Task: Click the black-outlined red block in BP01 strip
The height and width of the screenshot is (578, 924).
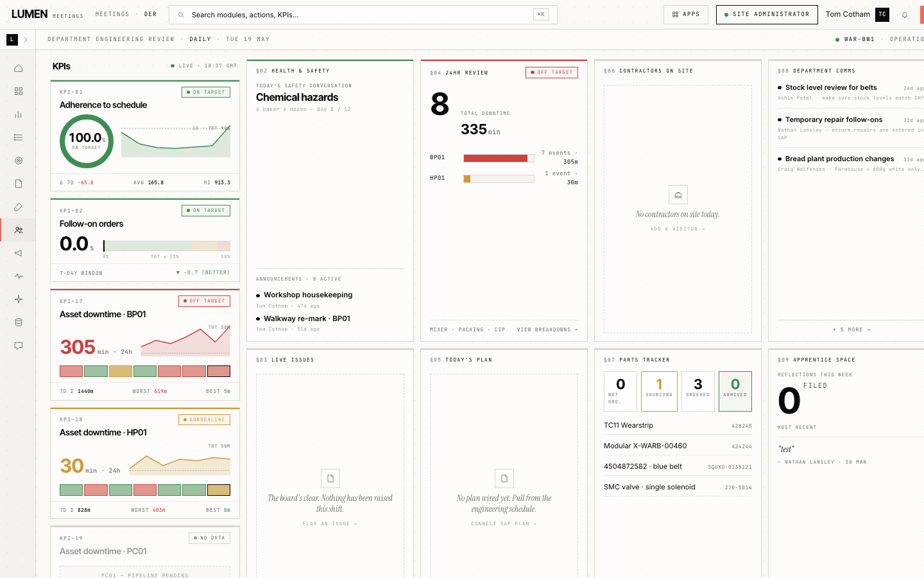Action: [x=219, y=371]
